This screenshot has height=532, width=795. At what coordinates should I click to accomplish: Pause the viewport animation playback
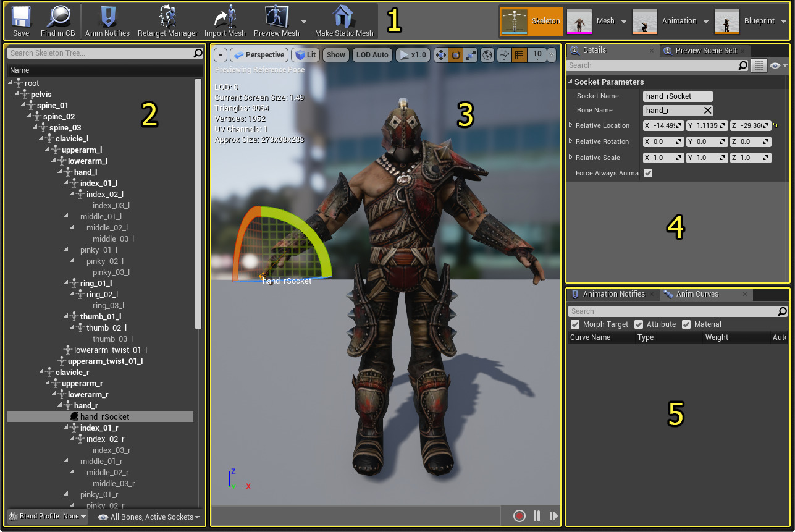click(537, 516)
